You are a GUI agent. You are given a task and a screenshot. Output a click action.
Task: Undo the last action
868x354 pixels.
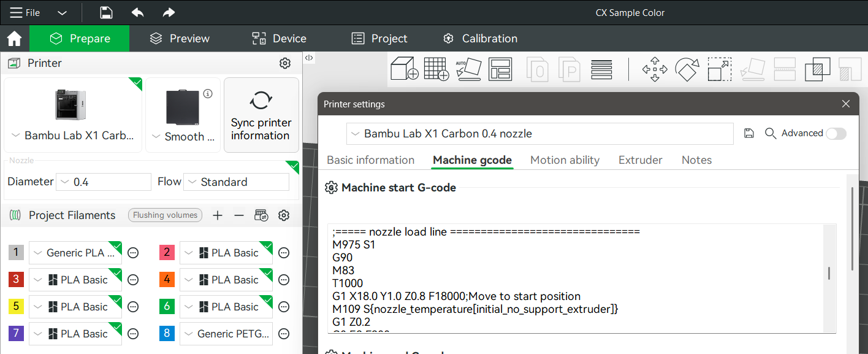pos(137,12)
